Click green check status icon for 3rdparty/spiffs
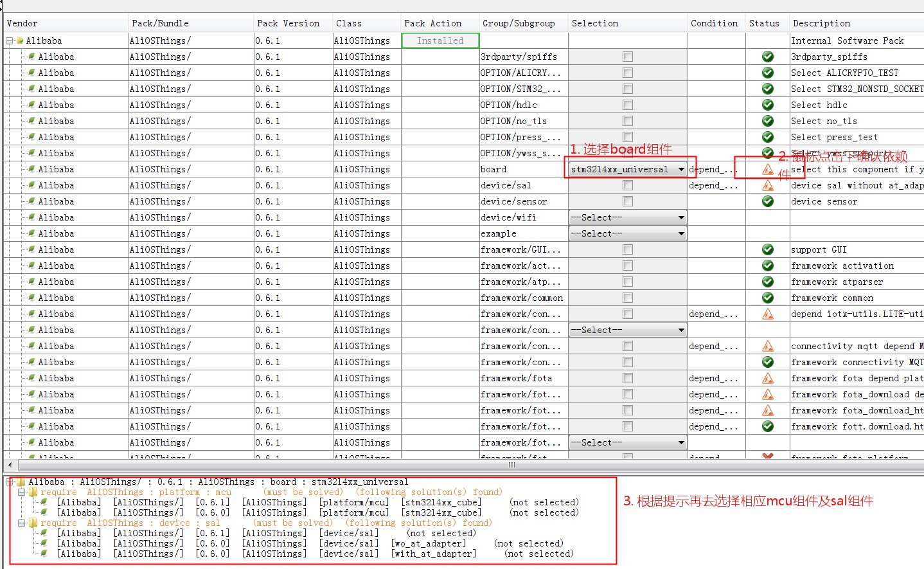 (x=767, y=57)
